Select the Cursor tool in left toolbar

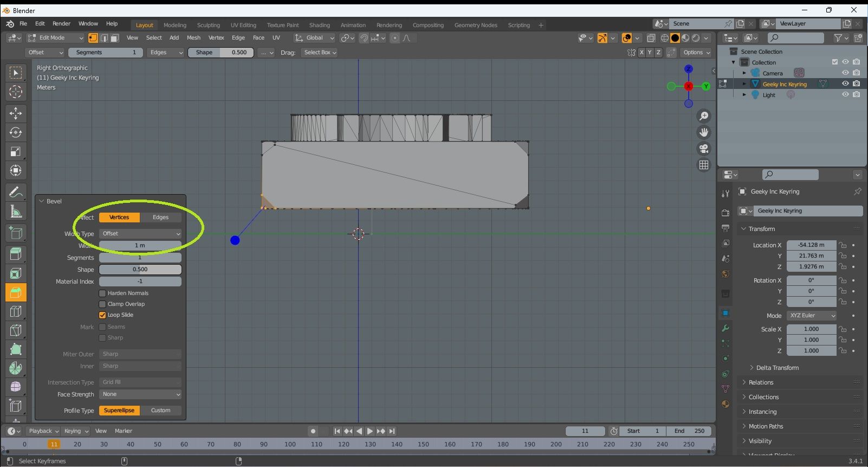click(x=16, y=92)
